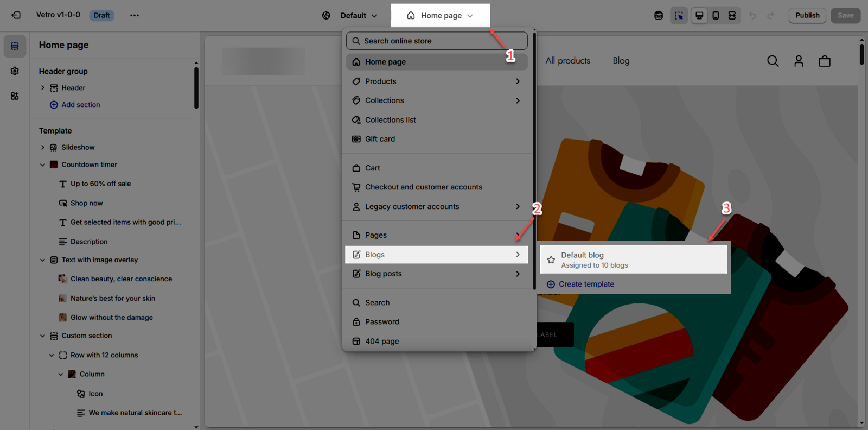The height and width of the screenshot is (430, 868).
Task: Click the Search online store field
Action: point(437,41)
